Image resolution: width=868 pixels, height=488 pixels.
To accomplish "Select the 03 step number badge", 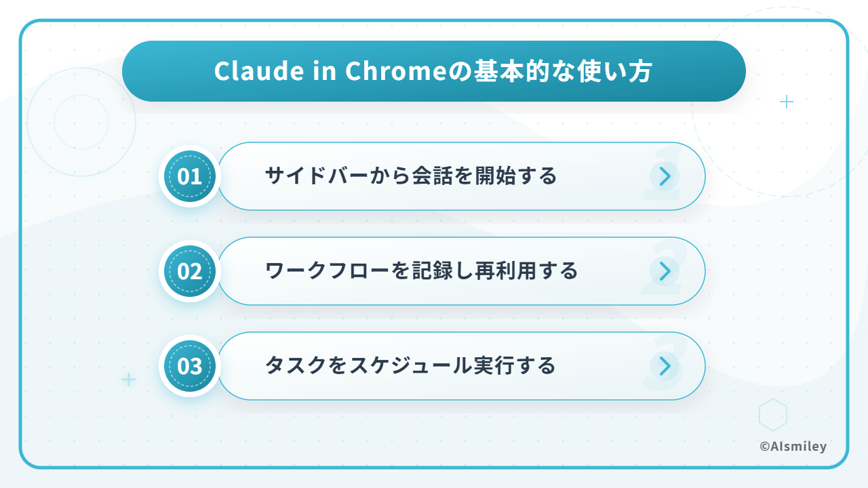I will click(x=190, y=366).
